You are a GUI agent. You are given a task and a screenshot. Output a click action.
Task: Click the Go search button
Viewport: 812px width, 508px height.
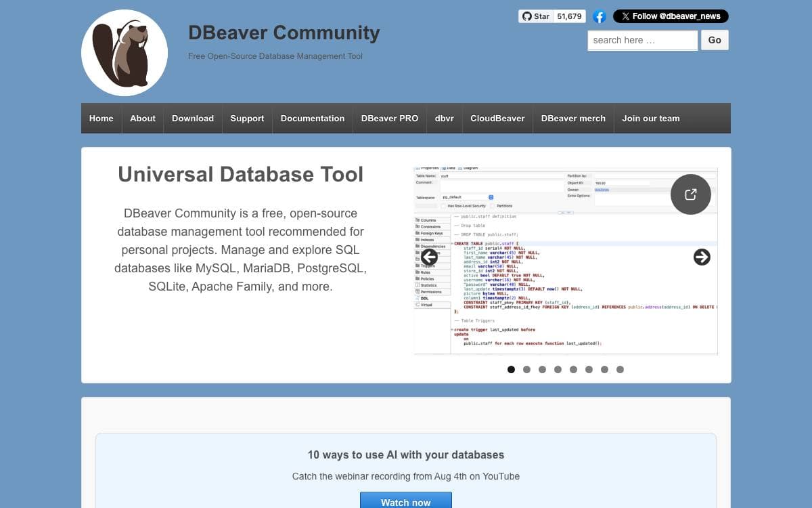[x=715, y=40]
